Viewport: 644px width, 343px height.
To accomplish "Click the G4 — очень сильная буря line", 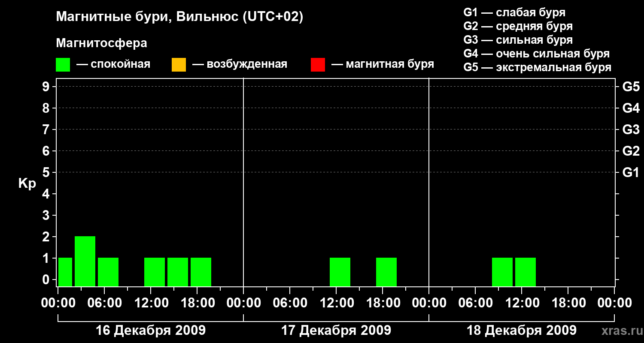I will (x=536, y=54).
